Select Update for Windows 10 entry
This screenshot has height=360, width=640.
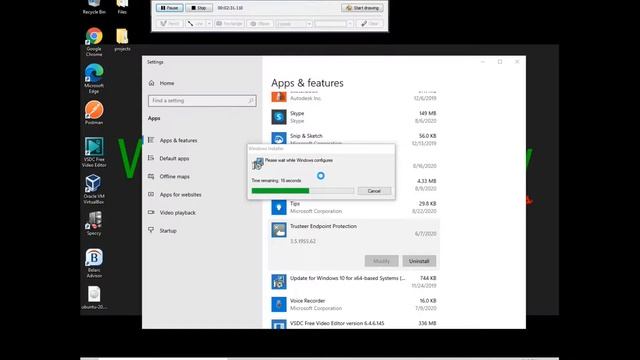pyautogui.click(x=354, y=282)
